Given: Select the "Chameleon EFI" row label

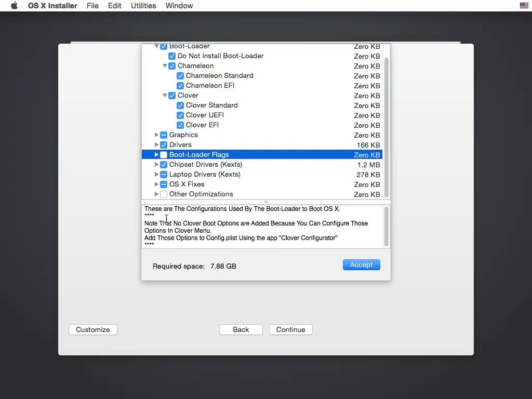Looking at the screenshot, I should pos(210,86).
